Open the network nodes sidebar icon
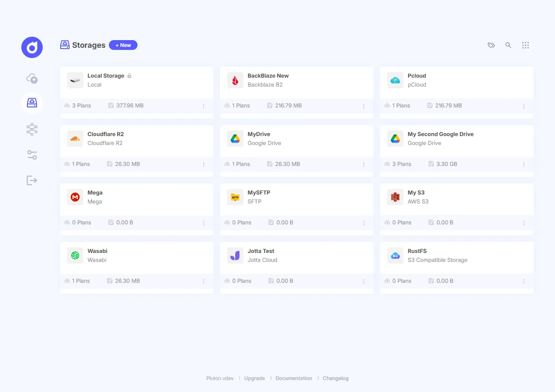The width and height of the screenshot is (555, 392). [x=32, y=129]
